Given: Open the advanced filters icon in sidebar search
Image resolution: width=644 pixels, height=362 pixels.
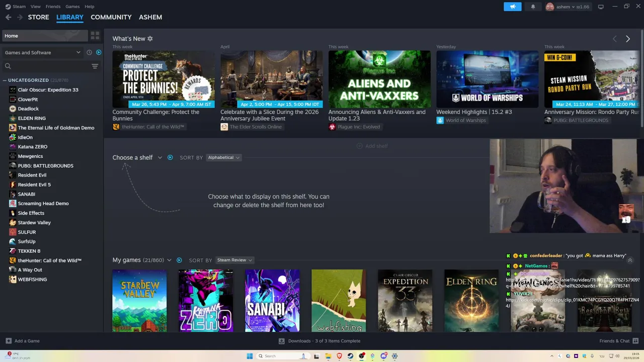Looking at the screenshot, I should click(x=95, y=66).
